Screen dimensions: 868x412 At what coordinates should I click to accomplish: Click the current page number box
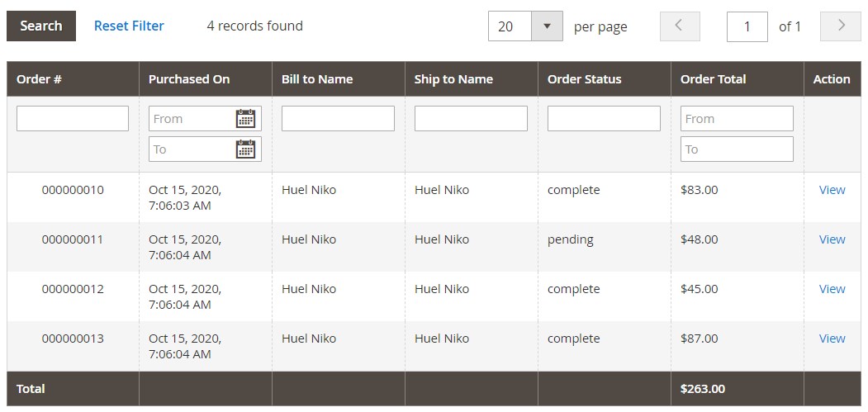tap(747, 26)
